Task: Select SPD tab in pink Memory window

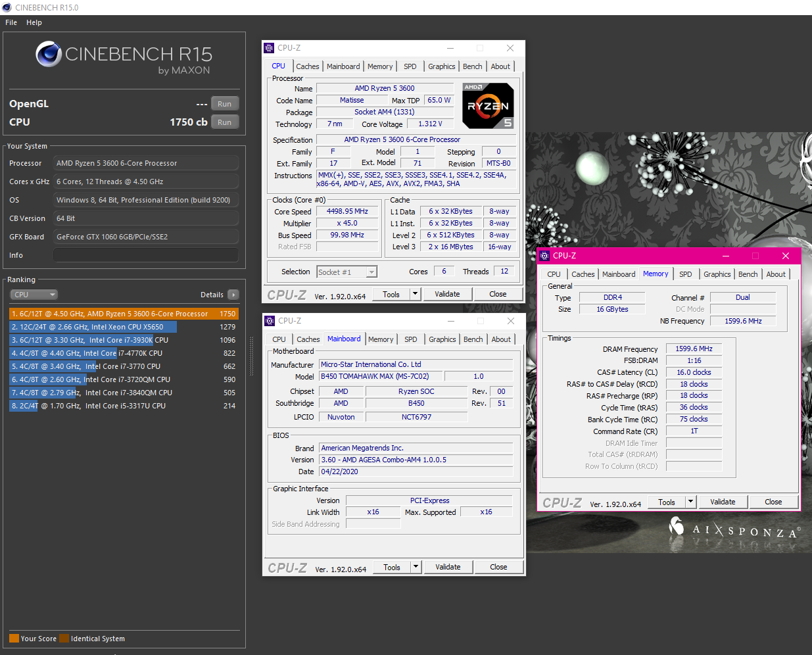Action: click(686, 274)
